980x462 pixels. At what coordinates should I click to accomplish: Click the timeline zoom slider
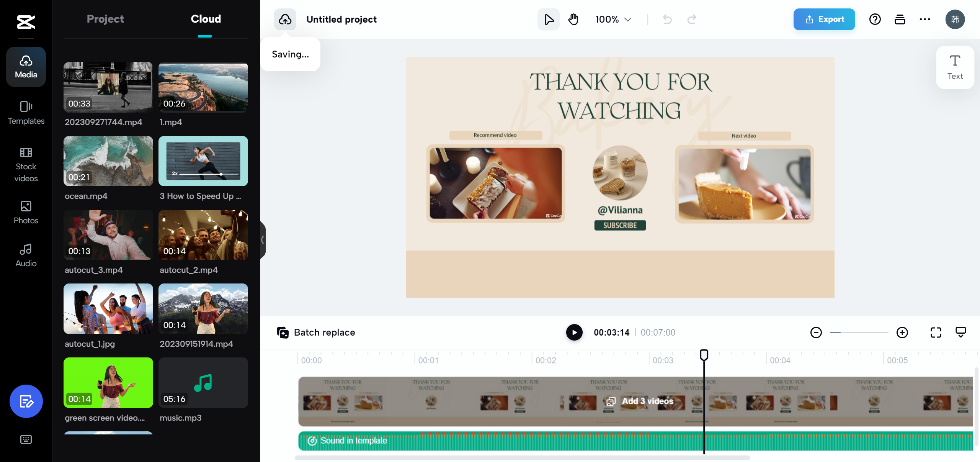(859, 333)
